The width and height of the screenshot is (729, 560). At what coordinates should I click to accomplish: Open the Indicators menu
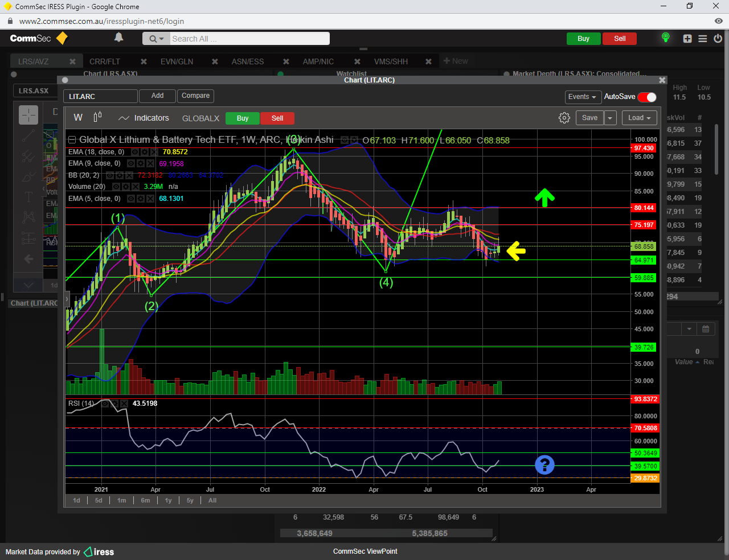tap(144, 118)
